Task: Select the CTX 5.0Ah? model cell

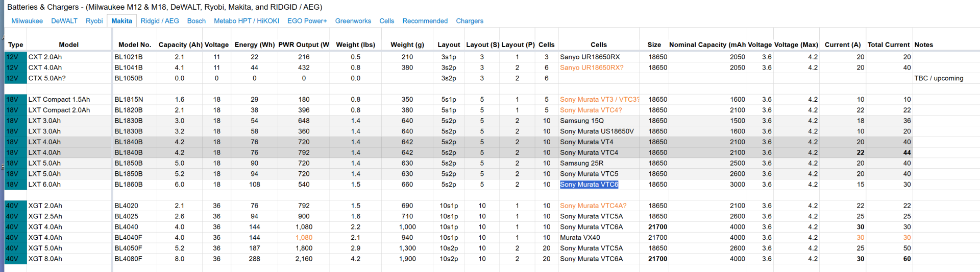Action: click(x=47, y=78)
